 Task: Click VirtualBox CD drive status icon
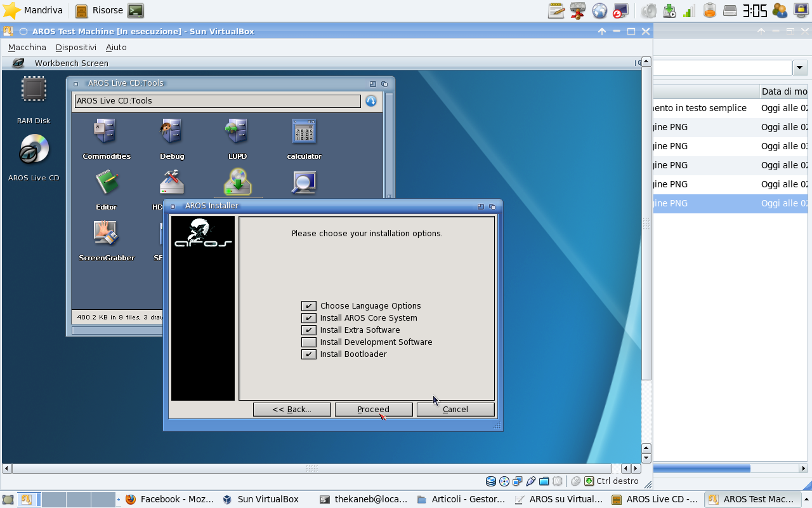[x=504, y=481]
